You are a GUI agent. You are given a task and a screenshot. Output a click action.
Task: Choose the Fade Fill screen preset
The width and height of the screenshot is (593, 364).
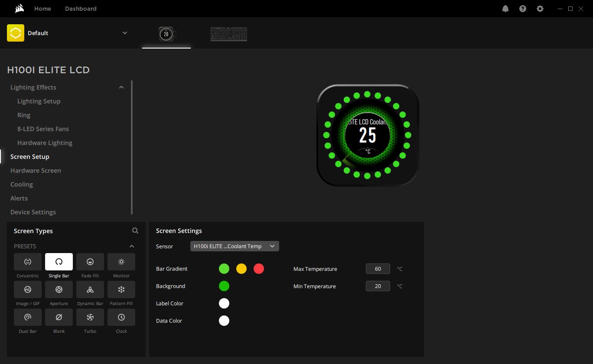[x=90, y=262]
